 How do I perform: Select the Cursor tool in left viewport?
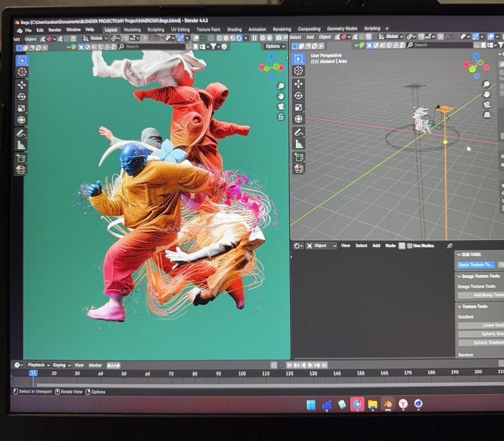(22, 72)
